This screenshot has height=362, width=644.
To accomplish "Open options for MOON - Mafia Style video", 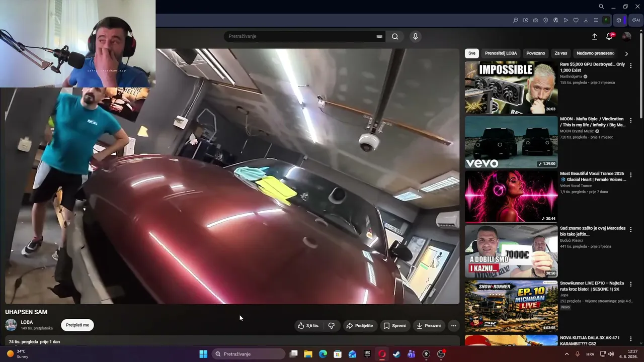I will [630, 121].
